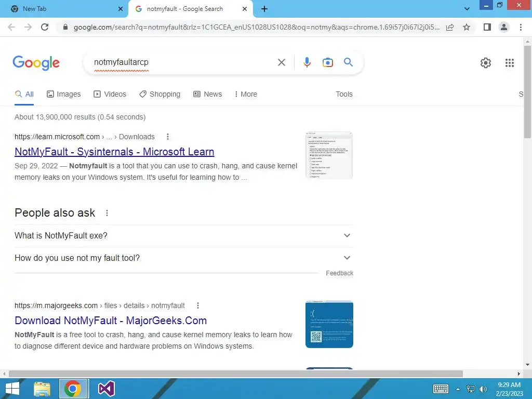Open the More search categories menu
The image size is (532, 399).
(246, 95)
